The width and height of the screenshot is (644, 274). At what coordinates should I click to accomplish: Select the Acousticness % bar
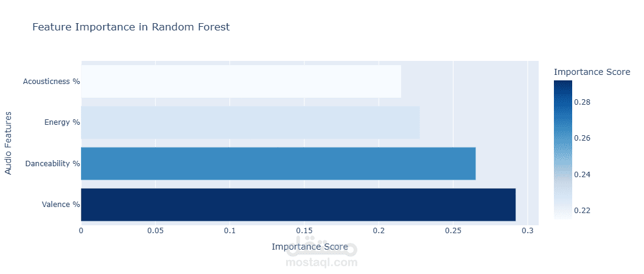click(241, 82)
